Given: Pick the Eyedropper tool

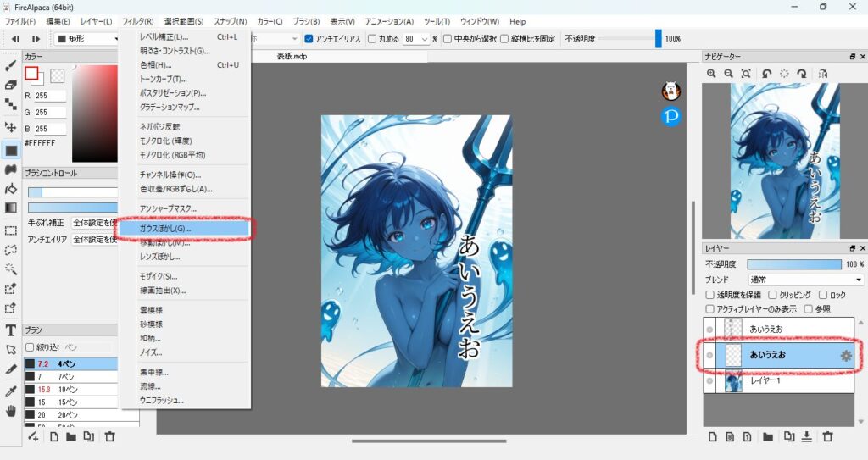Looking at the screenshot, I should coord(11,391).
